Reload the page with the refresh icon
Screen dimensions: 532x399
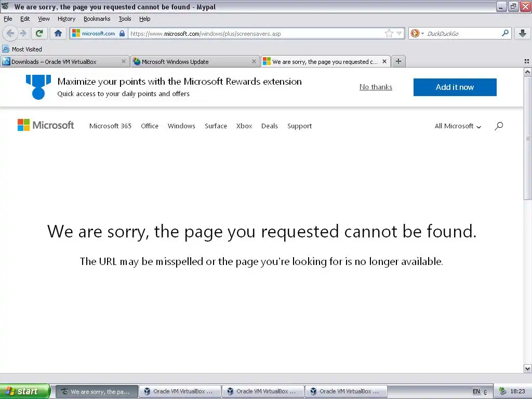point(39,33)
